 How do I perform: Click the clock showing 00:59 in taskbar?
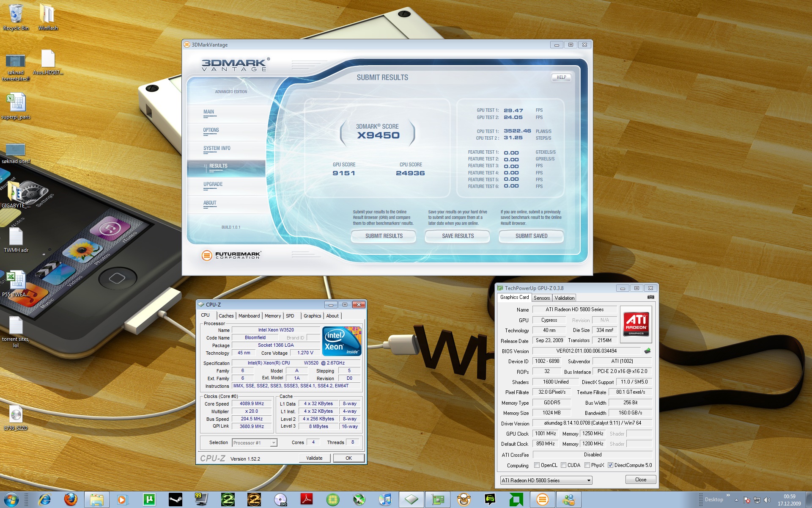tap(789, 497)
